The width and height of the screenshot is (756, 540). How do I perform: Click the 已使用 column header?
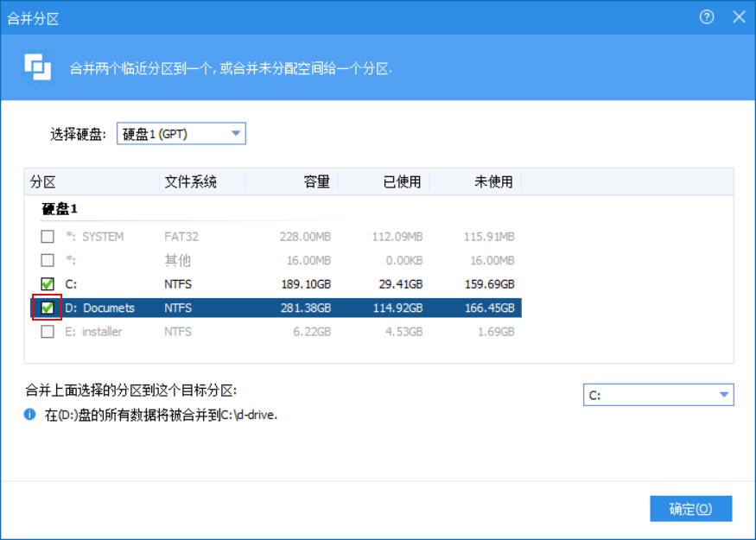[x=402, y=181]
